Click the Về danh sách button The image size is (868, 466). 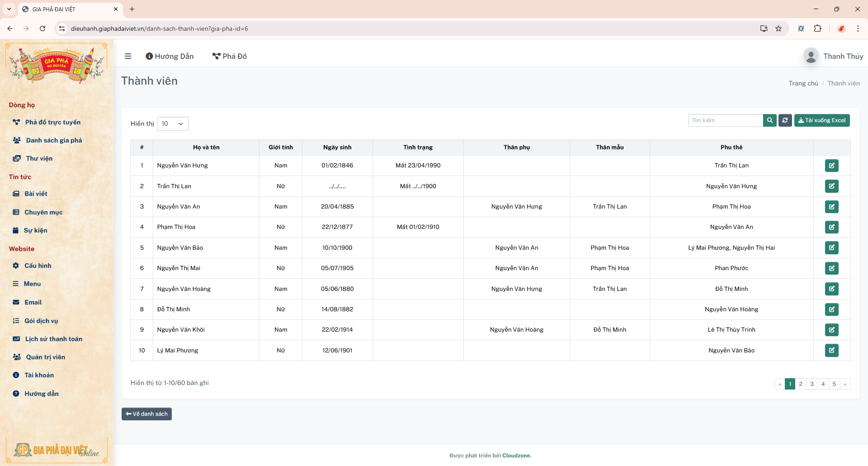(x=146, y=414)
